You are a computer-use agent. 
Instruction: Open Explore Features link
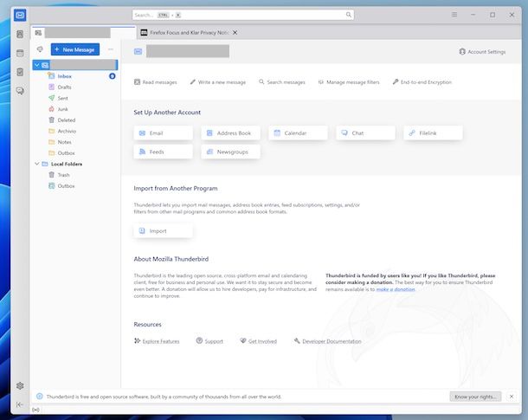157,341
